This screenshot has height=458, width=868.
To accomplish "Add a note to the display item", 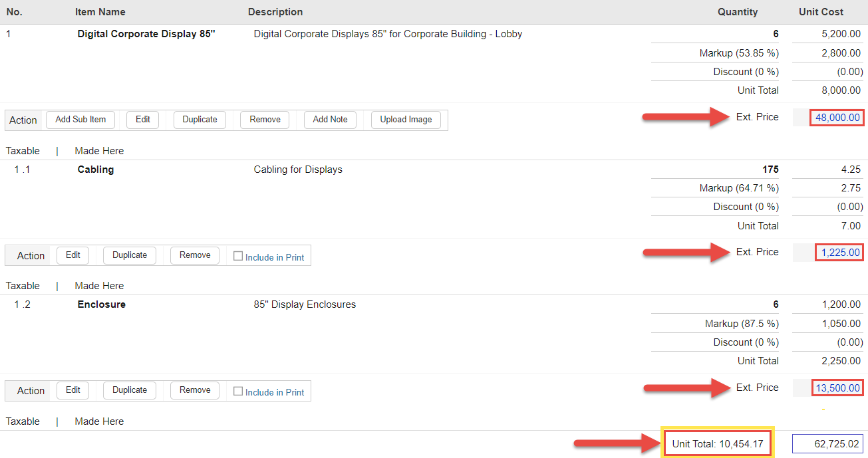I will pos(330,120).
